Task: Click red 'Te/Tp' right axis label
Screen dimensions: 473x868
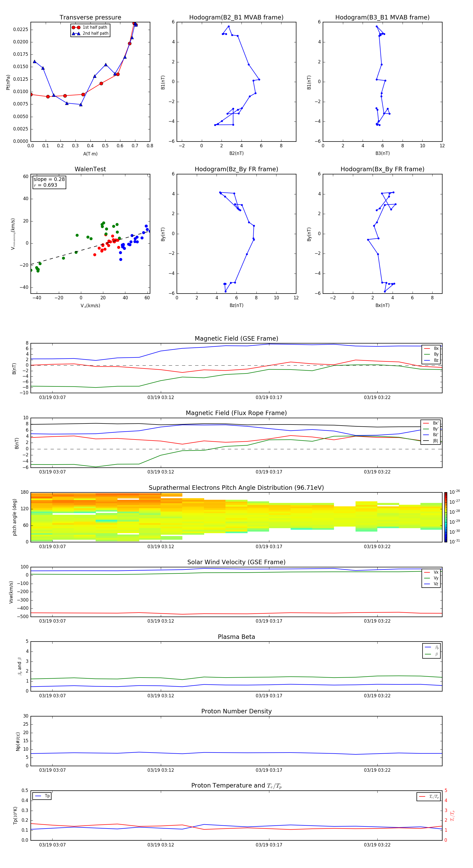Action: (x=453, y=815)
